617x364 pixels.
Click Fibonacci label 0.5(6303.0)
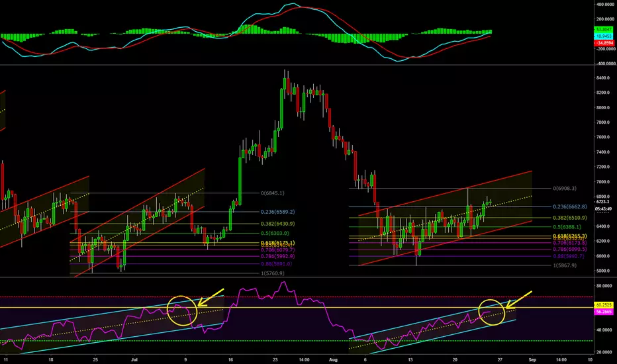coord(275,234)
